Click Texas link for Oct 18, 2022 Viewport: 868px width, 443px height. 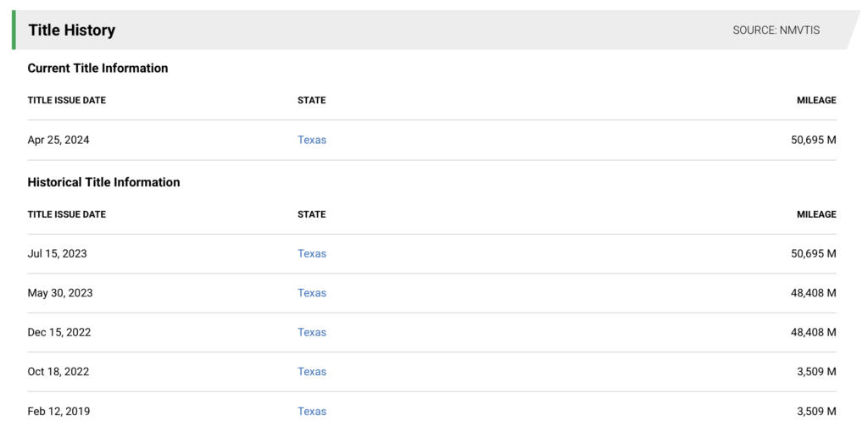pyautogui.click(x=311, y=372)
